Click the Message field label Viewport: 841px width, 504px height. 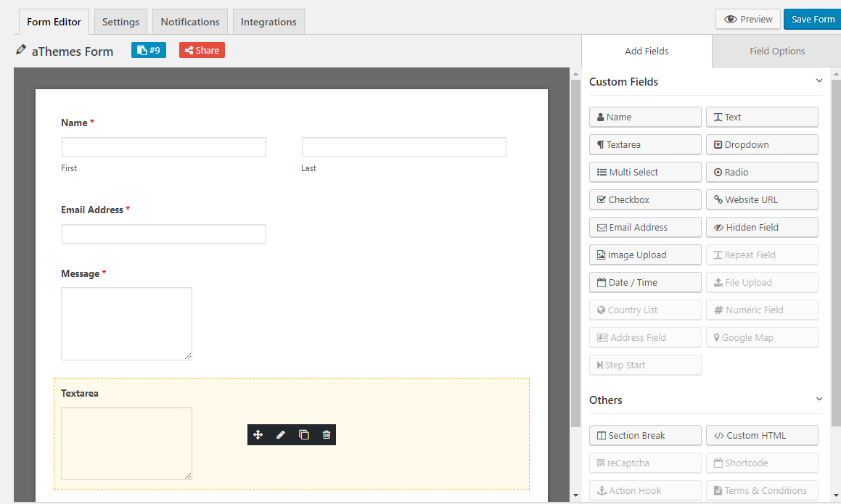click(x=80, y=274)
